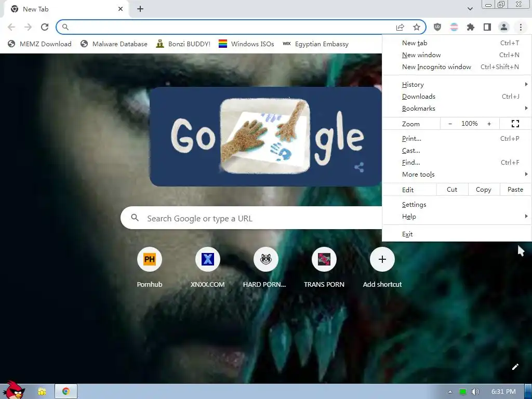Click the green network tray icon
532x399 pixels.
[463, 392]
